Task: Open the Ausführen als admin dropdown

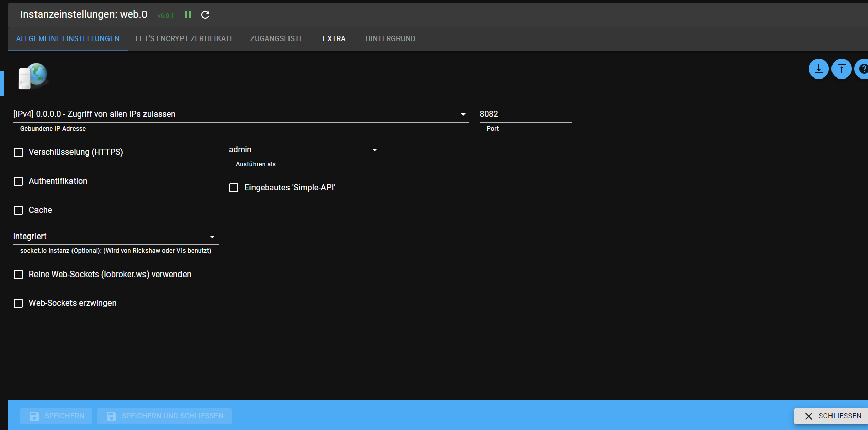Action: (x=304, y=150)
